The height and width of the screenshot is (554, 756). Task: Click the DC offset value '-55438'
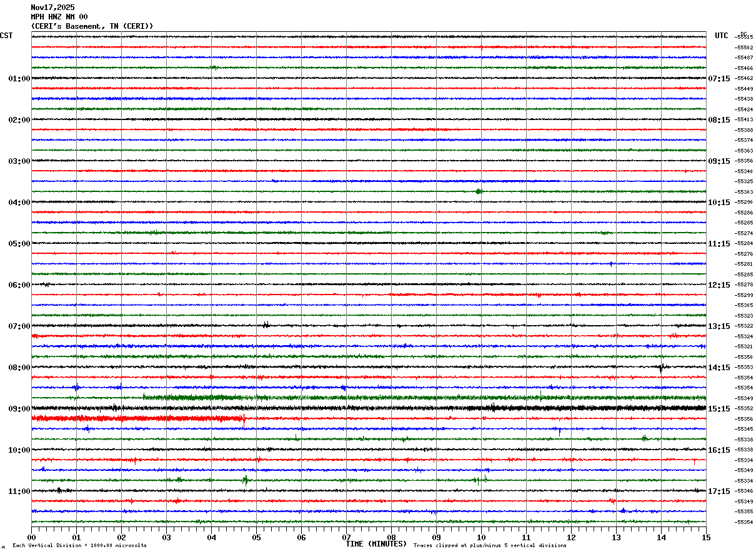tap(744, 99)
